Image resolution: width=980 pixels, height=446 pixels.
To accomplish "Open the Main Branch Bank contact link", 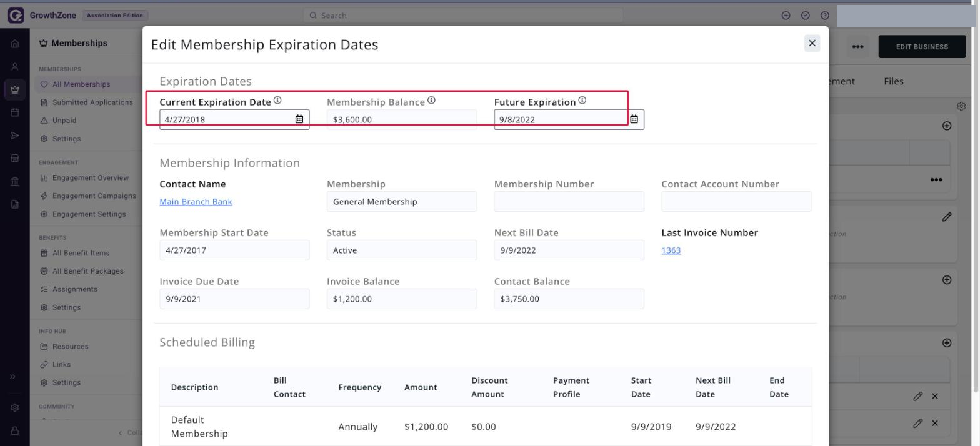I will pyautogui.click(x=196, y=202).
